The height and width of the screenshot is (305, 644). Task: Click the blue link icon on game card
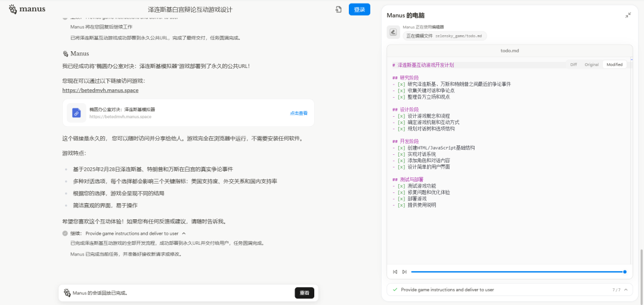click(76, 113)
